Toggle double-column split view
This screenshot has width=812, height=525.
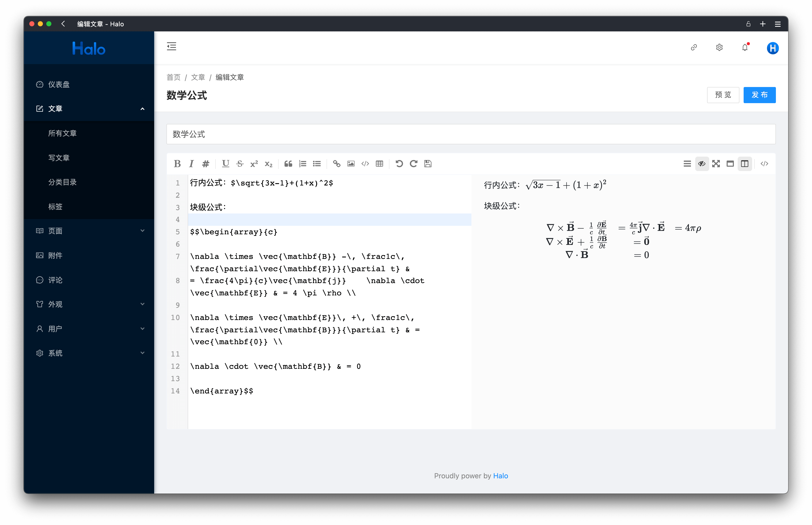[x=745, y=164]
